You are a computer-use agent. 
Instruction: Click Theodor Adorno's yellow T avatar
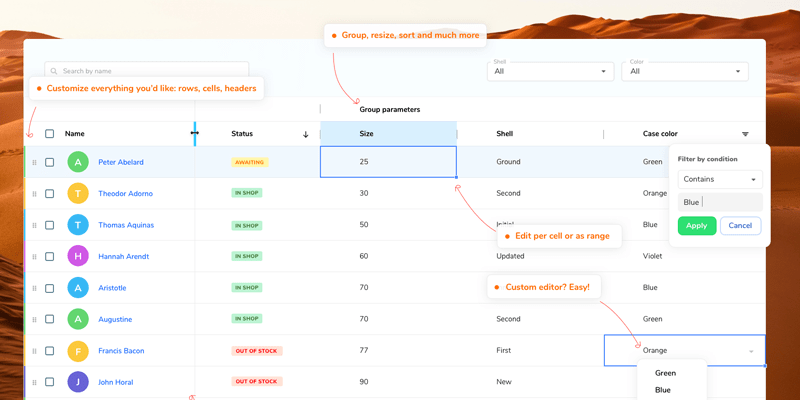pos(78,193)
